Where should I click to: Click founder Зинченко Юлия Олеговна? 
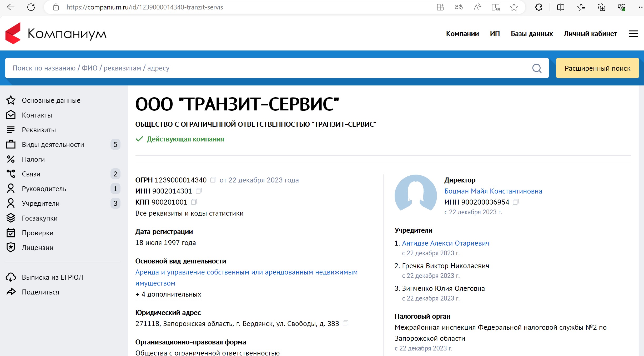click(443, 288)
